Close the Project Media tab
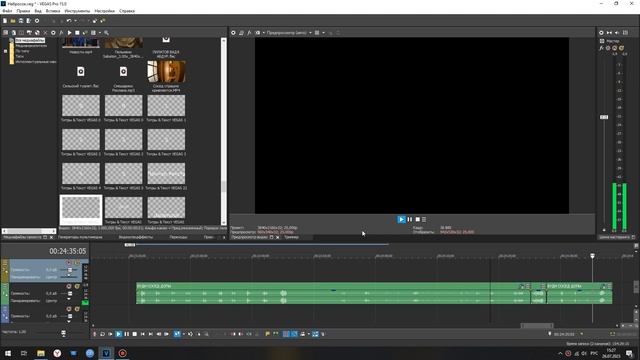 click(51, 237)
